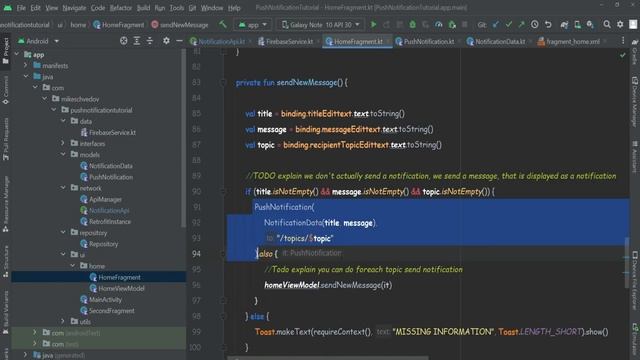Open the Project tool window sidebar button

tap(6, 51)
